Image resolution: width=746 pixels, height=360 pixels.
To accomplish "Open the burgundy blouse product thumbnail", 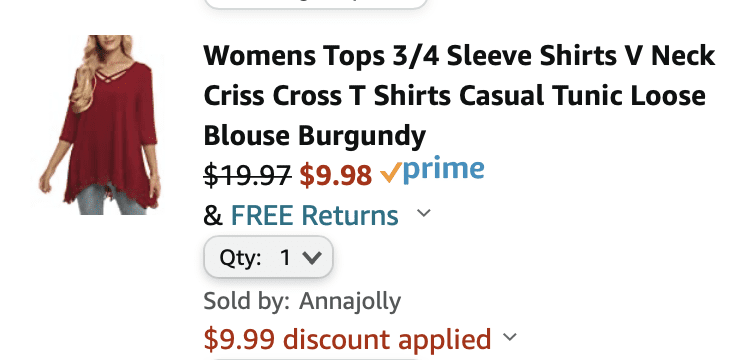I will [x=100, y=125].
